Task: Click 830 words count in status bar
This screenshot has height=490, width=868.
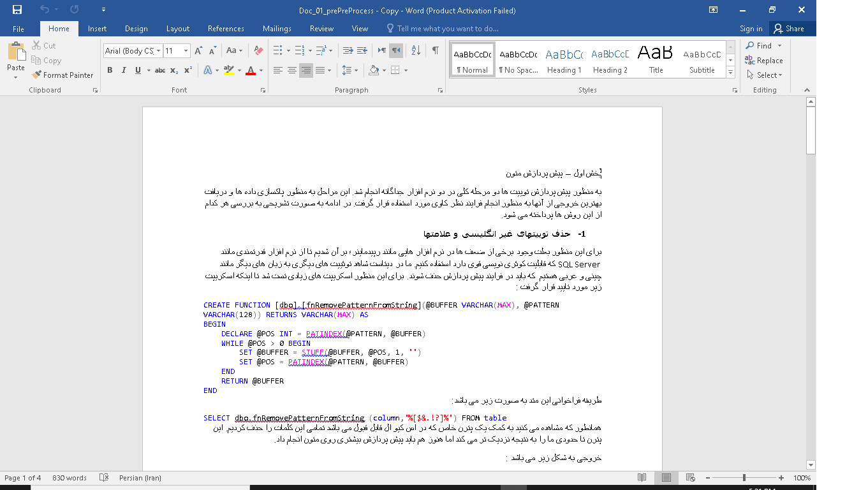Action: pyautogui.click(x=70, y=478)
